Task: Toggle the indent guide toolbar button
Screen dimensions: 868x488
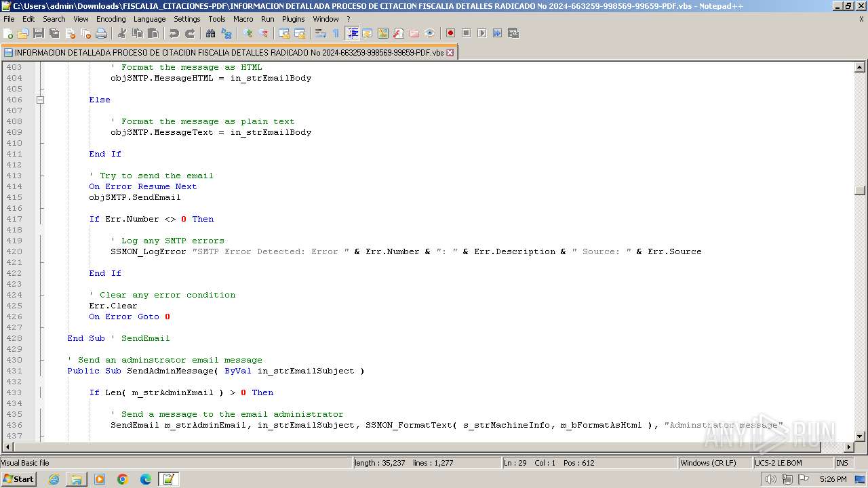Action: click(x=352, y=33)
